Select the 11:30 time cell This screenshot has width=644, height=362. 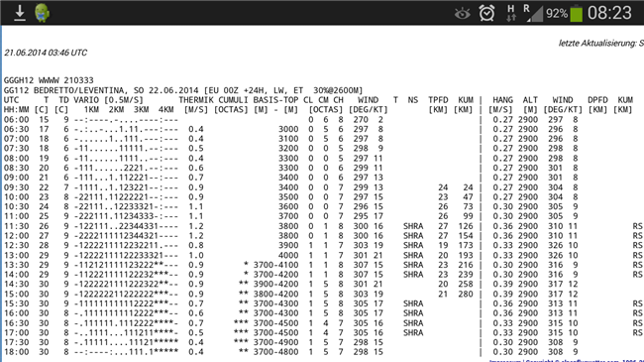tap(17, 226)
